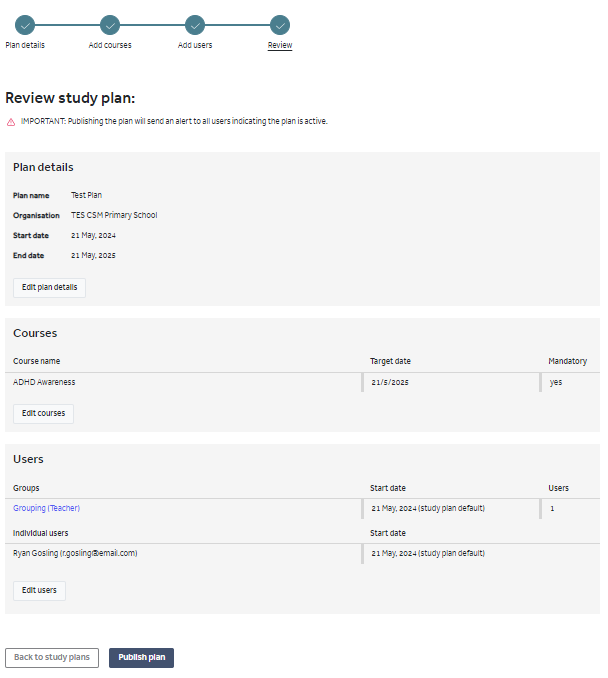This screenshot has height=678, width=608.
Task: Click the plan name value Test Plan
Action: click(x=86, y=195)
